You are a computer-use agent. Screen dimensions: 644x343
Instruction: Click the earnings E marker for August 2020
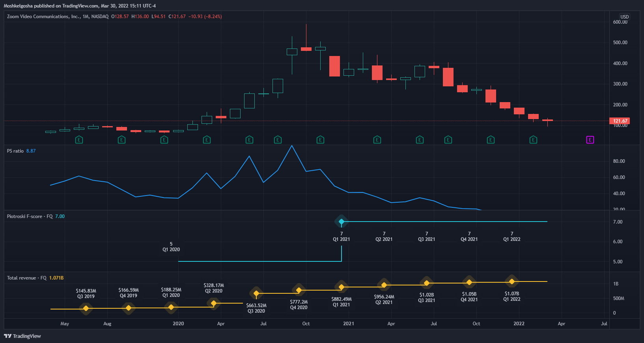tap(278, 140)
